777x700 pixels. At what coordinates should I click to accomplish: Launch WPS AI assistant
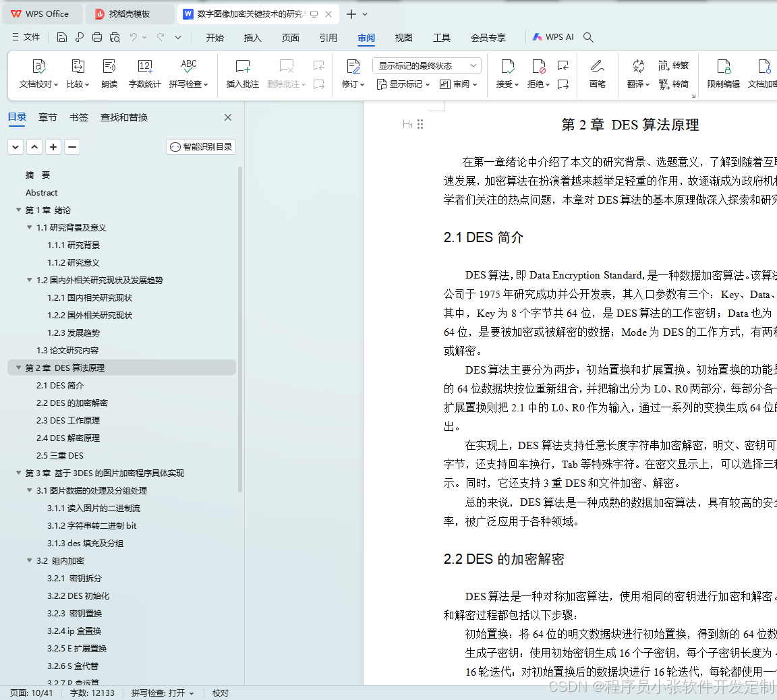point(553,37)
